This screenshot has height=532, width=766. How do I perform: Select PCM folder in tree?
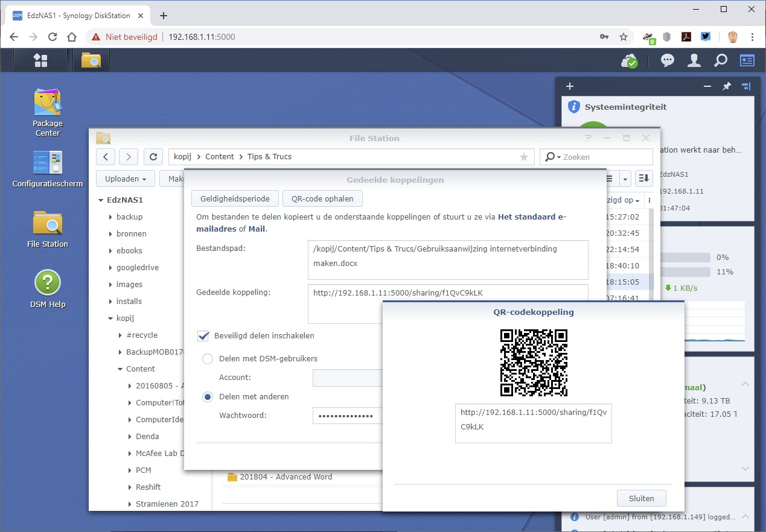click(x=144, y=470)
